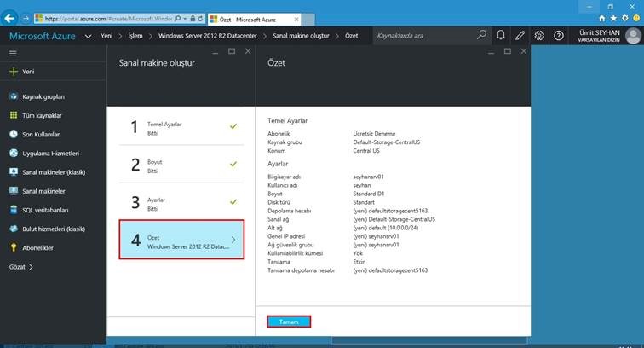Click the Standard D1 size value
This screenshot has height=348, width=644.
[368, 194]
